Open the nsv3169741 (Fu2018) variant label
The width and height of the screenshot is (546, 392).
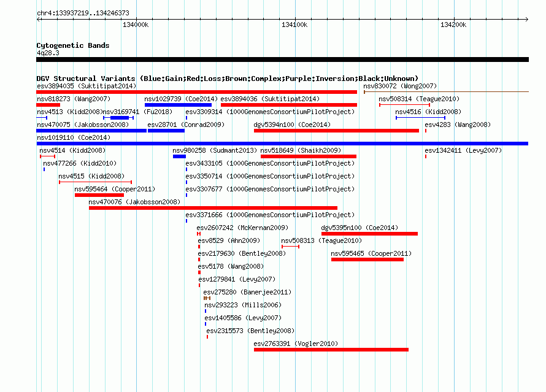tap(137, 112)
